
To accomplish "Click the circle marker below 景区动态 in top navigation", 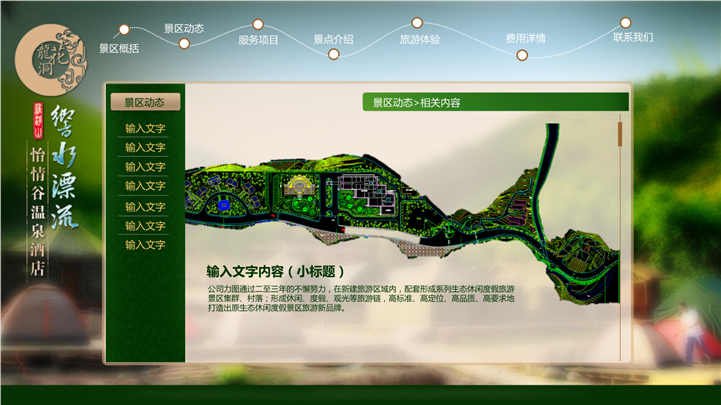I will click(x=182, y=45).
